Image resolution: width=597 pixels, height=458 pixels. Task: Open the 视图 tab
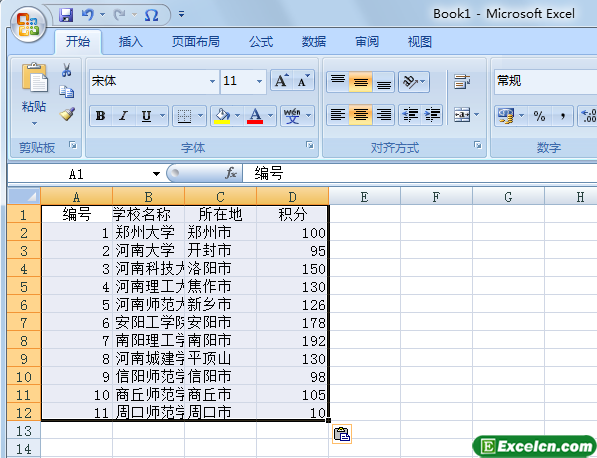coord(420,41)
